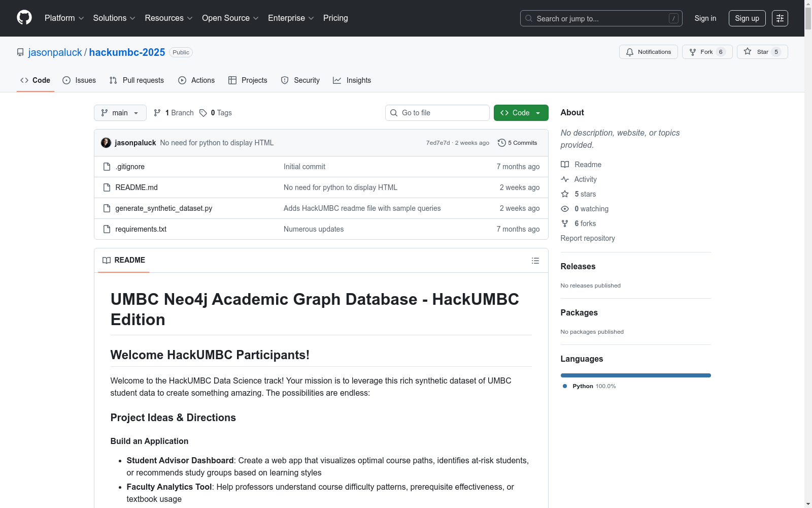
Task: Open the hackumbc-2025 repository link
Action: [x=127, y=52]
